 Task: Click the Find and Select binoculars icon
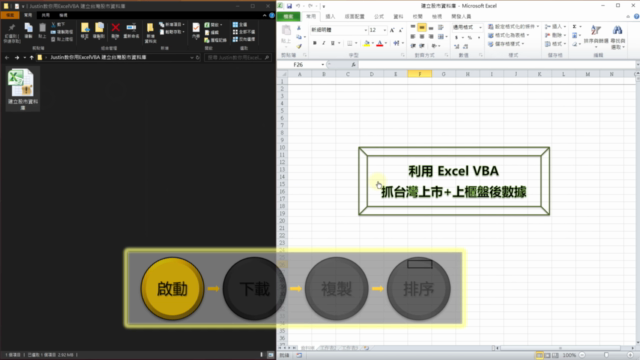[x=618, y=31]
